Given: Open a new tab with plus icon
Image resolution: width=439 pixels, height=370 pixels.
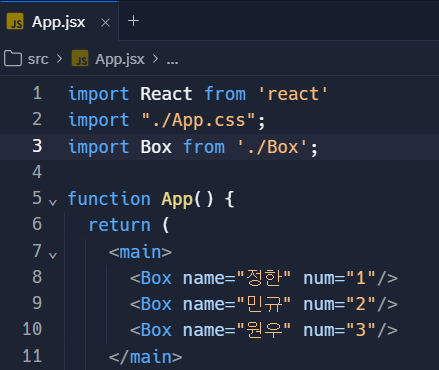Looking at the screenshot, I should (133, 21).
